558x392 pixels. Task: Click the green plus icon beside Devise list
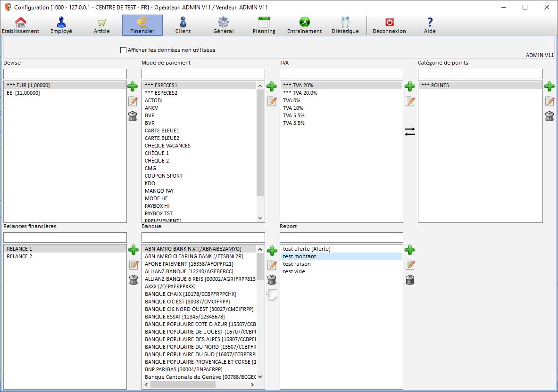[x=133, y=86]
